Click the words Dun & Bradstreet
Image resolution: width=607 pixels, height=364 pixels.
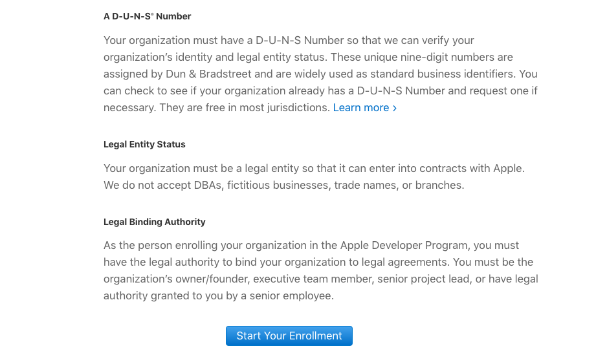click(208, 74)
